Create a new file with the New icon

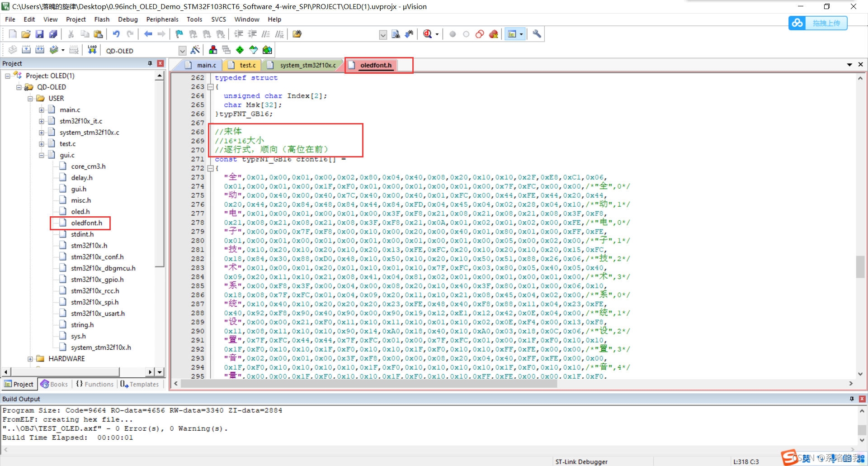[13, 34]
